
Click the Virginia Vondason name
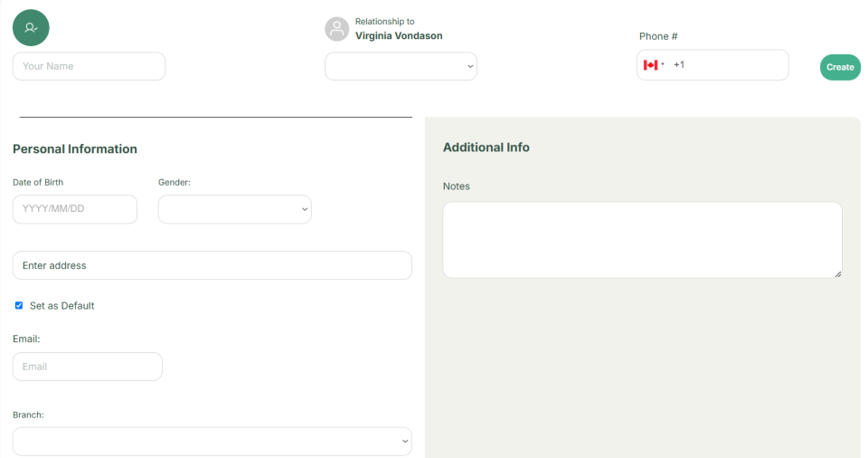(399, 36)
